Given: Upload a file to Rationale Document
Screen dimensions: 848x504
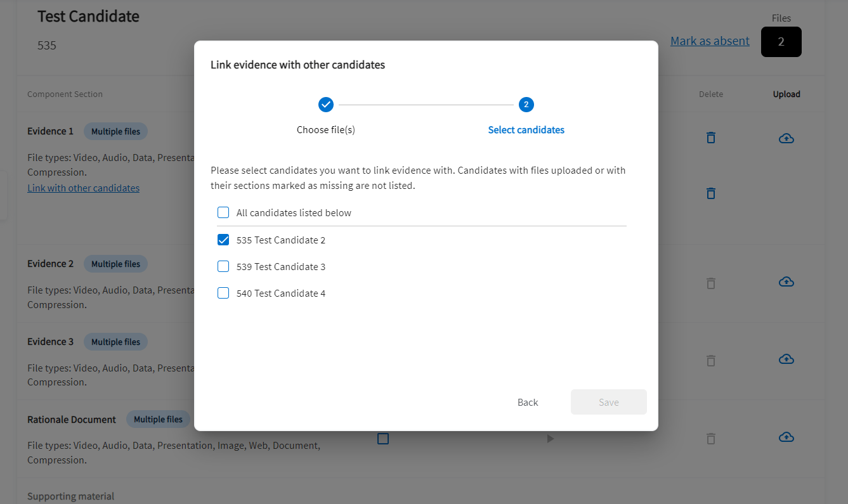Looking at the screenshot, I should pyautogui.click(x=786, y=437).
